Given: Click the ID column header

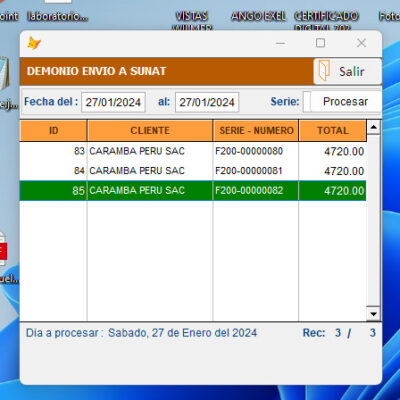Looking at the screenshot, I should coord(53,130).
